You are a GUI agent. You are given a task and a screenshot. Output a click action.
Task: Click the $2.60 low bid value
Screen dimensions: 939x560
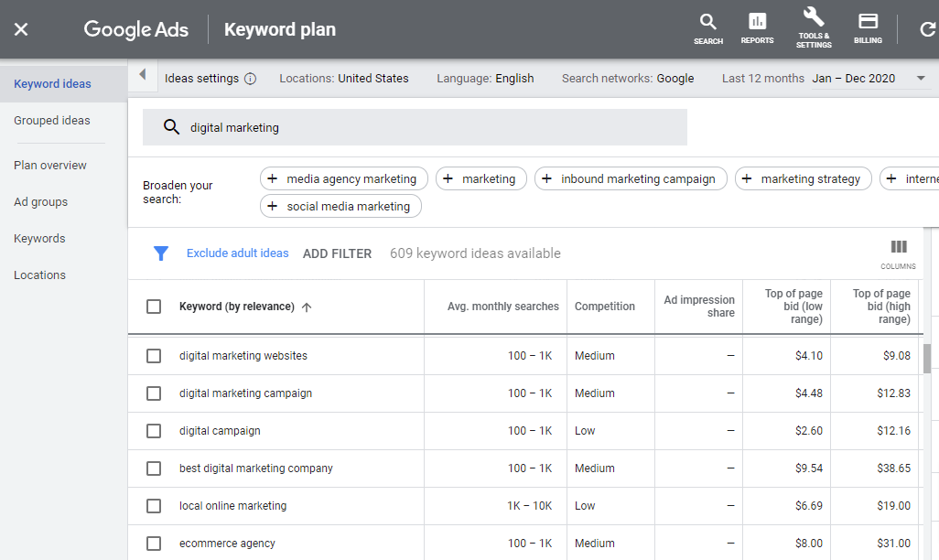click(x=809, y=431)
